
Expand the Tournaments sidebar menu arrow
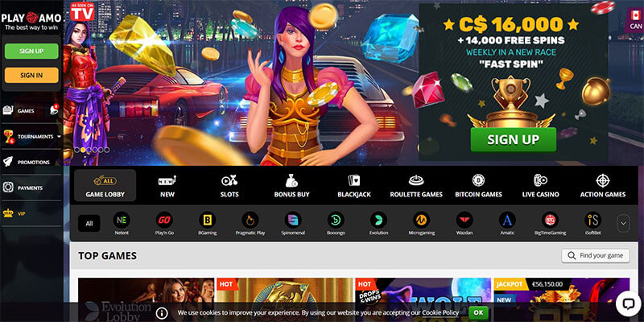[59, 136]
